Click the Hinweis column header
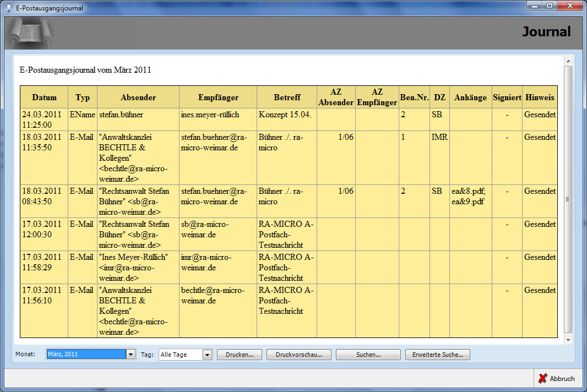 (x=539, y=97)
